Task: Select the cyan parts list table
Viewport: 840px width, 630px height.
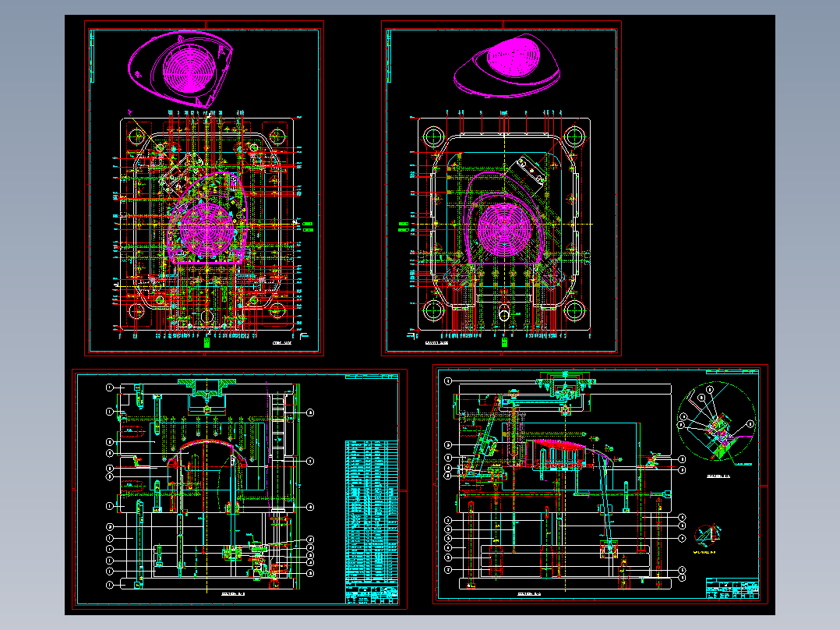Action: pyautogui.click(x=371, y=513)
